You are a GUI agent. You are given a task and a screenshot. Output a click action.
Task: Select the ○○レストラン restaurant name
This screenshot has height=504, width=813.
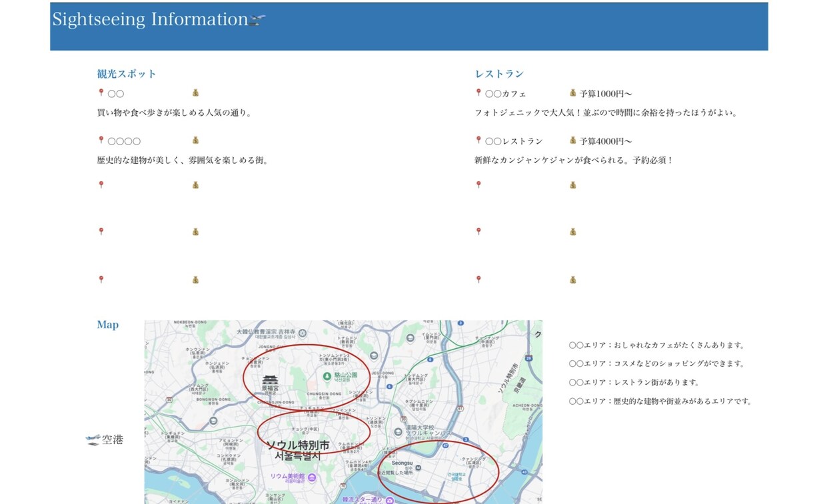click(514, 141)
